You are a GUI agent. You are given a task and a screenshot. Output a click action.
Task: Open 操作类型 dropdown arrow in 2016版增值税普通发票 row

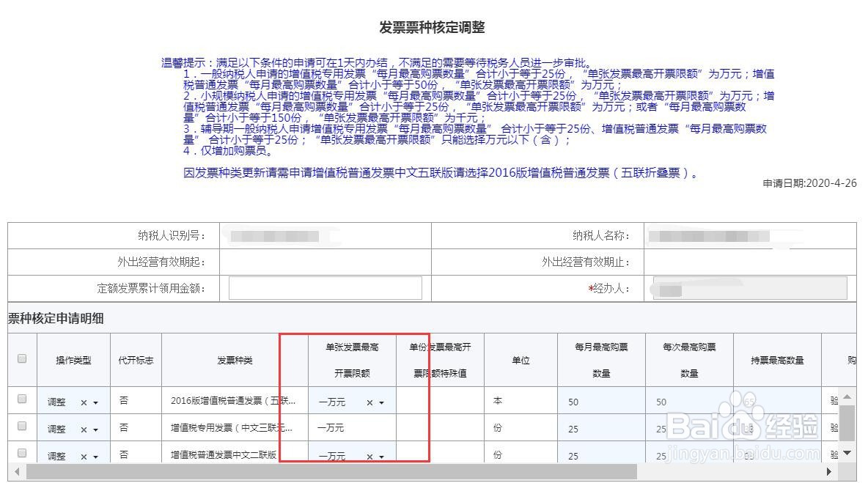(x=96, y=403)
